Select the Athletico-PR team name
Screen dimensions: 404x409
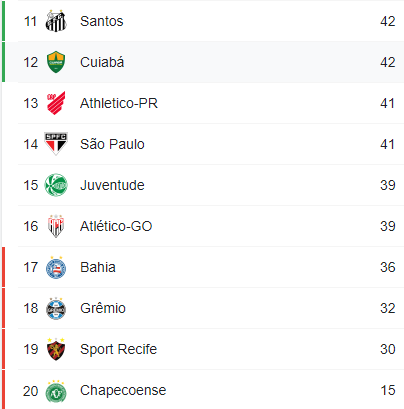[119, 103]
